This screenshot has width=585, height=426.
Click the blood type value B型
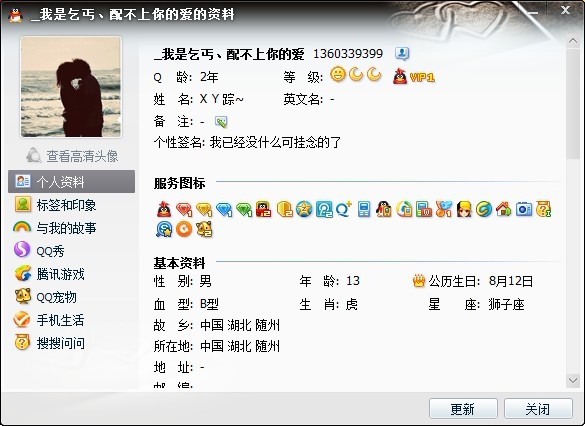coord(209,304)
